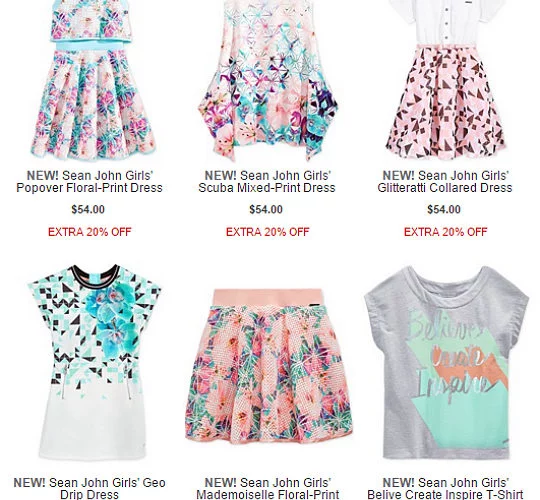540x500 pixels.
Task: Click the pink waistband of the floral skirt
Action: click(268, 297)
